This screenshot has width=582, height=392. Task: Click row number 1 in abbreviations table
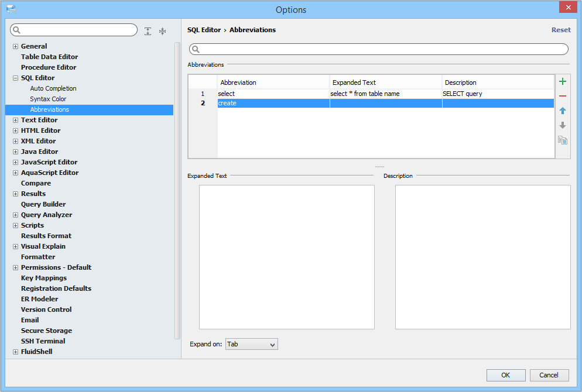(x=203, y=94)
